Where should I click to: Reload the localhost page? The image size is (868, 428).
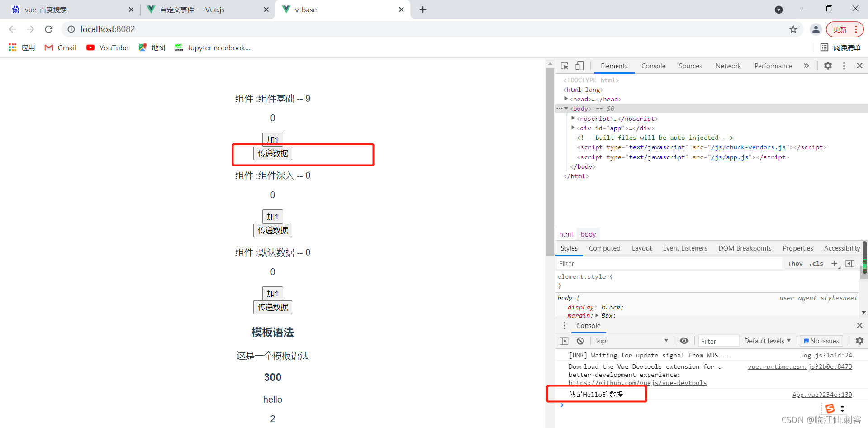tap(48, 29)
